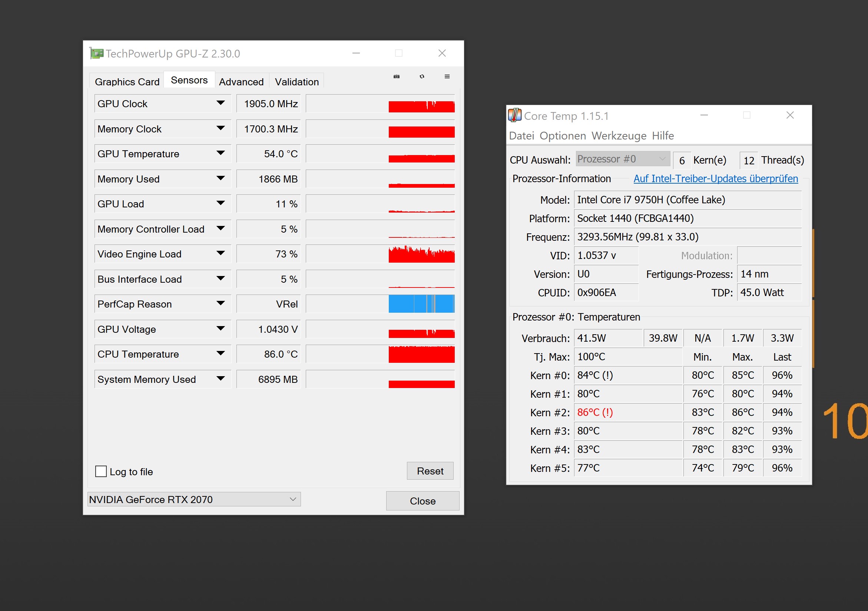Minimize the GPU-Z window
The width and height of the screenshot is (868, 611).
coord(356,53)
